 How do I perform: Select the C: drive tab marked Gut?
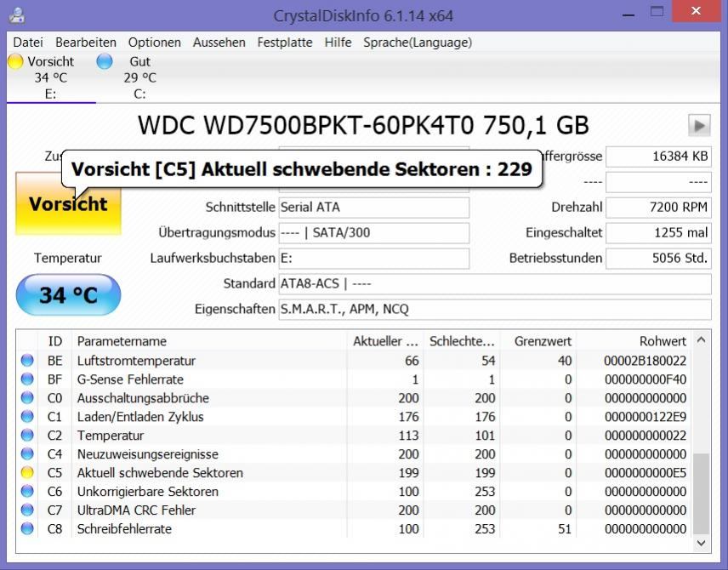[139, 77]
